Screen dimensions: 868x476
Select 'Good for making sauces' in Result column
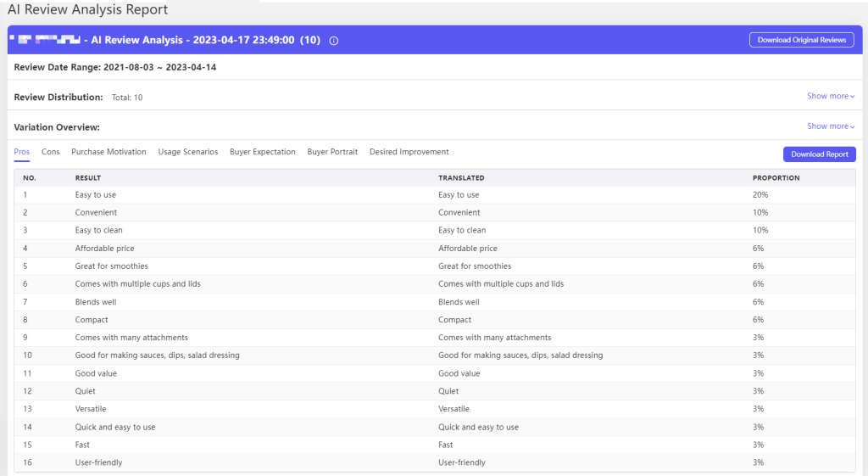[157, 356]
